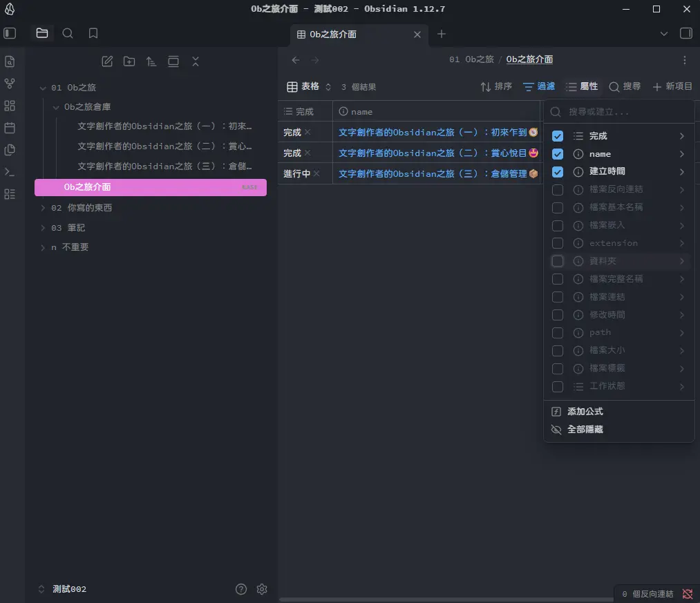Open the daily note calendar icon
Image resolution: width=700 pixels, height=603 pixels.
click(10, 128)
